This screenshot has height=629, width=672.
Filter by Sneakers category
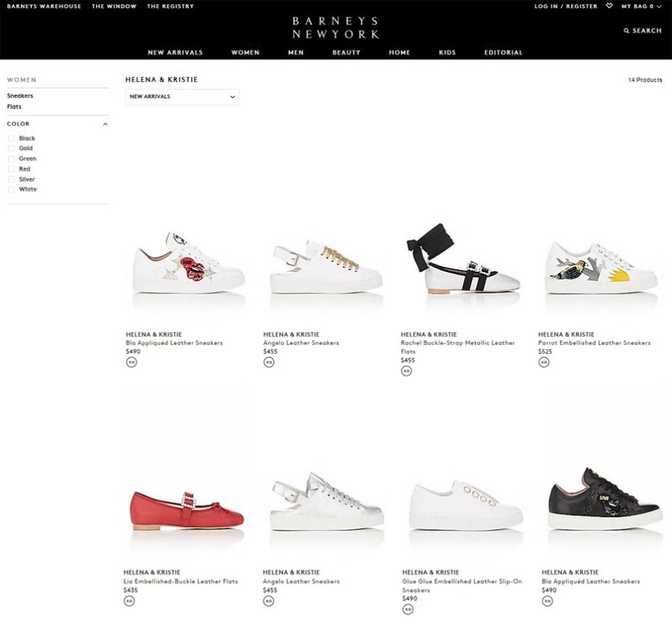tap(20, 96)
